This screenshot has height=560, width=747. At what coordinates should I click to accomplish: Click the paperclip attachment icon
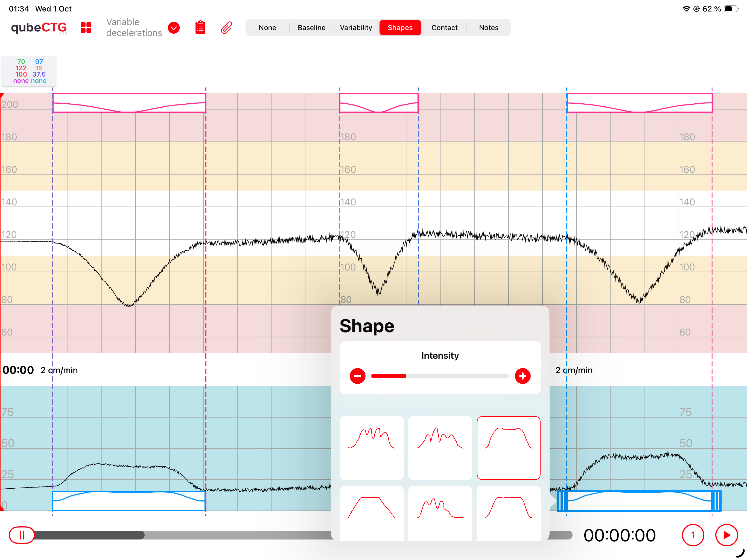[x=227, y=28]
